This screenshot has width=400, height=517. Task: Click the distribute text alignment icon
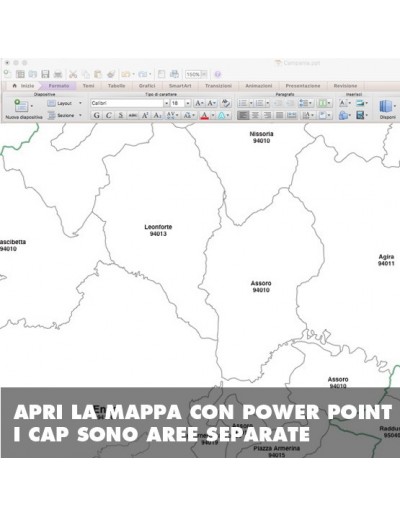(x=292, y=115)
